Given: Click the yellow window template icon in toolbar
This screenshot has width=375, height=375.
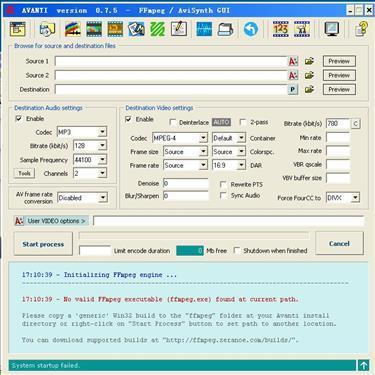Looking at the screenshot, I should coord(18,29).
